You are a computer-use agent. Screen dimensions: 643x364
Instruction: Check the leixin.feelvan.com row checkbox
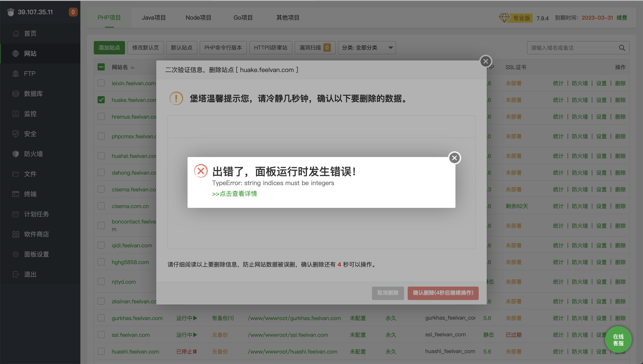(x=101, y=83)
